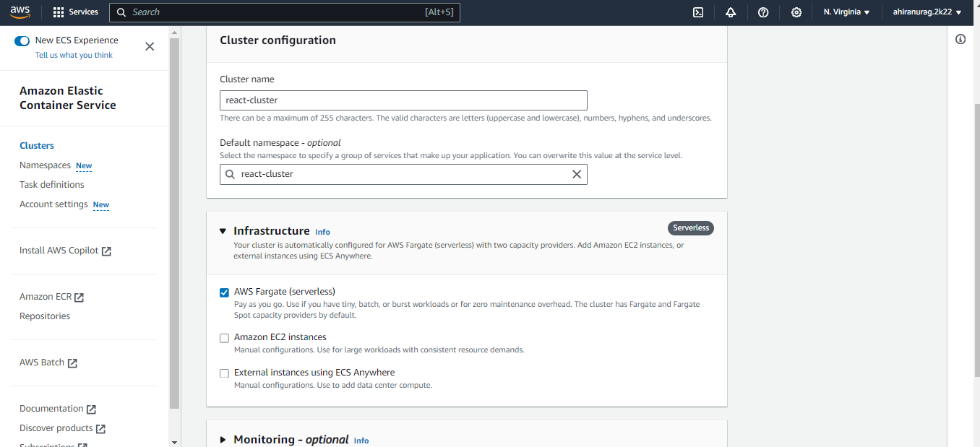Click the Cluster name input field
Screen dimensions: 980x447
coord(403,100)
